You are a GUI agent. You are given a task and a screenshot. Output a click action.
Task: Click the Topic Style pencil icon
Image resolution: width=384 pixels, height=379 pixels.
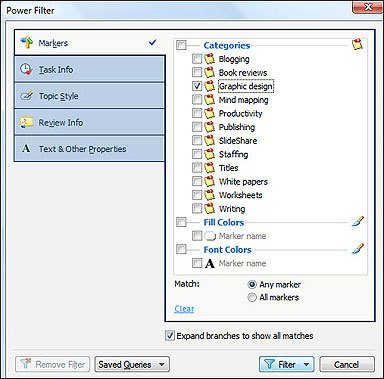click(x=26, y=96)
